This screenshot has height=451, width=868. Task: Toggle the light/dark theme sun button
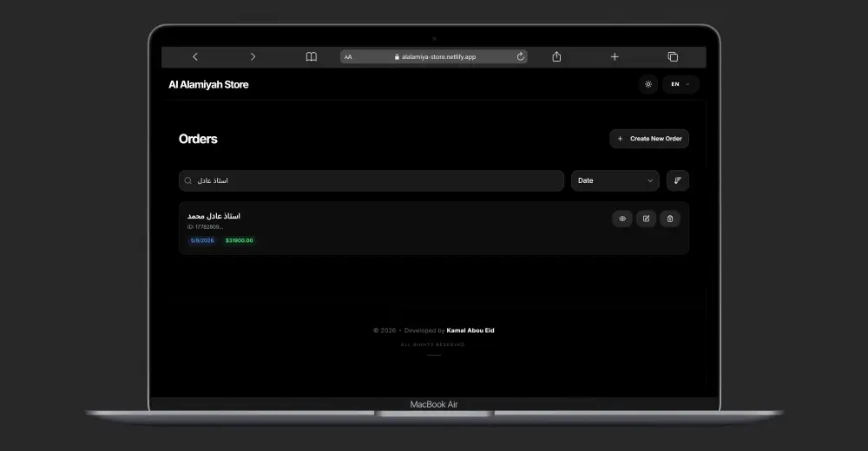click(648, 84)
